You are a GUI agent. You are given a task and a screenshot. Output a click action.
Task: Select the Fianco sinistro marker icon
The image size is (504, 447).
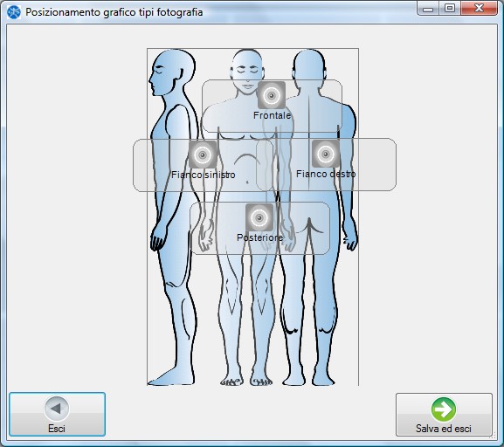203,155
